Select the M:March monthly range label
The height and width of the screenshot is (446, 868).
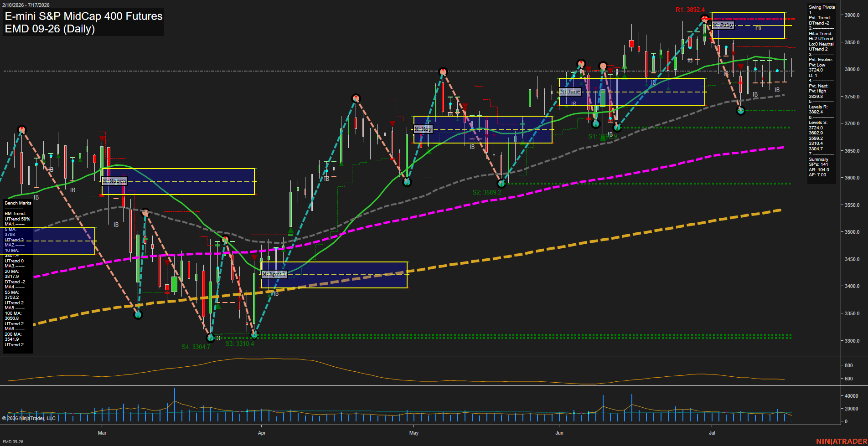pyautogui.click(x=114, y=181)
